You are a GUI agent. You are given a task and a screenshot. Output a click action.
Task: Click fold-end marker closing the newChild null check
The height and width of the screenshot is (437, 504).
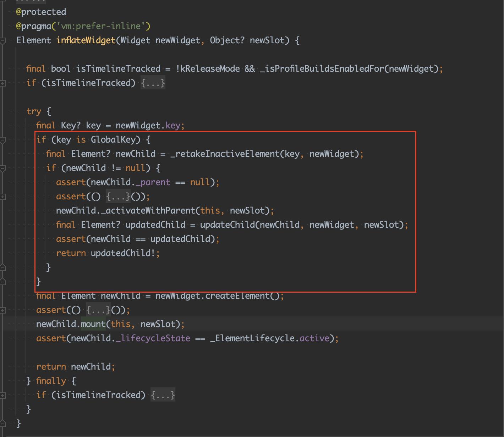point(2,267)
